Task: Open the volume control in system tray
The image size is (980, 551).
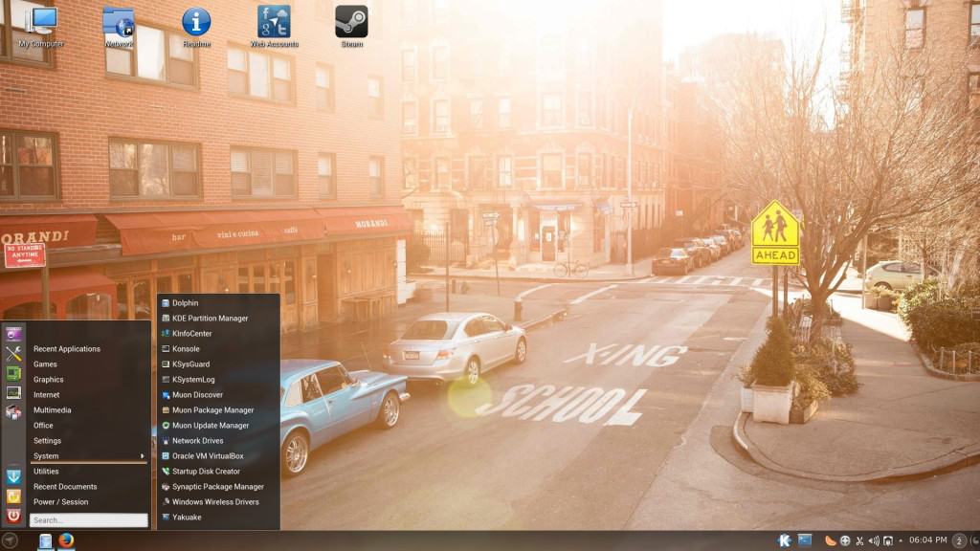Action: point(873,540)
